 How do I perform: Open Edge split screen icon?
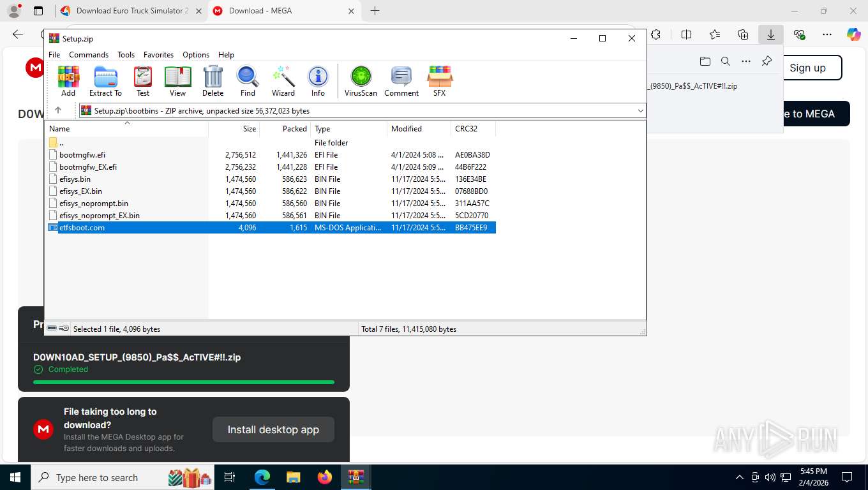[686, 34]
